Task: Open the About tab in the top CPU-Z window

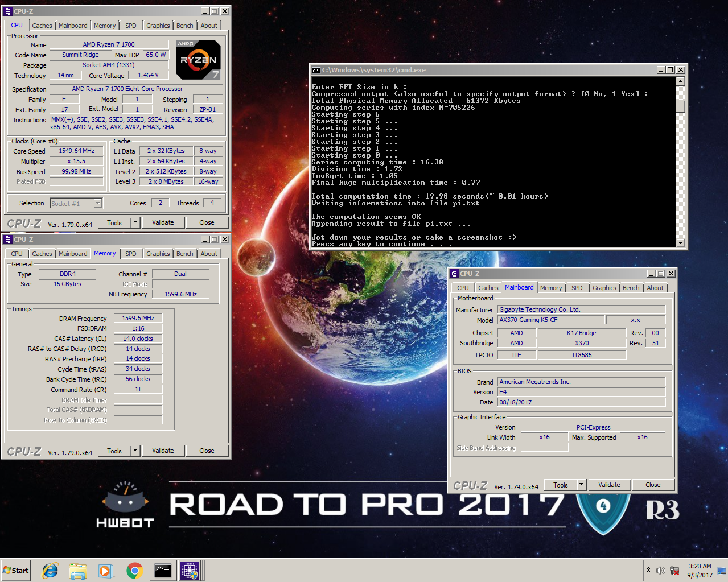Action: 209,26
